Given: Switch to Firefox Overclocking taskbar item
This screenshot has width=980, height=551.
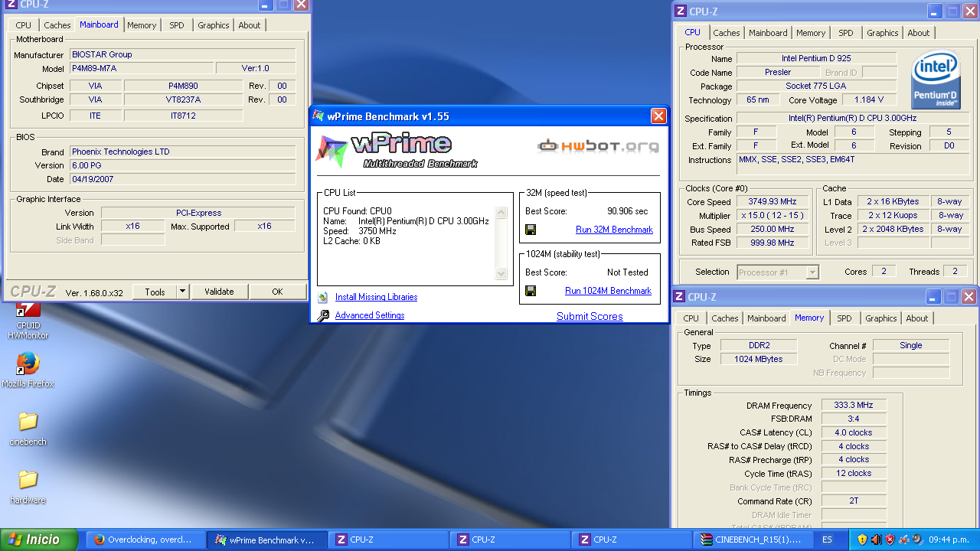Looking at the screenshot, I should click(x=145, y=540).
